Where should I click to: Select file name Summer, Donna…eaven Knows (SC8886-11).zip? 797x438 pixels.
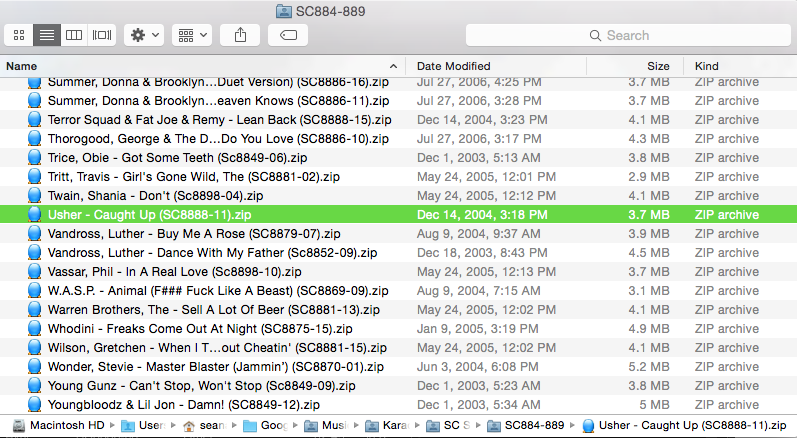(219, 101)
